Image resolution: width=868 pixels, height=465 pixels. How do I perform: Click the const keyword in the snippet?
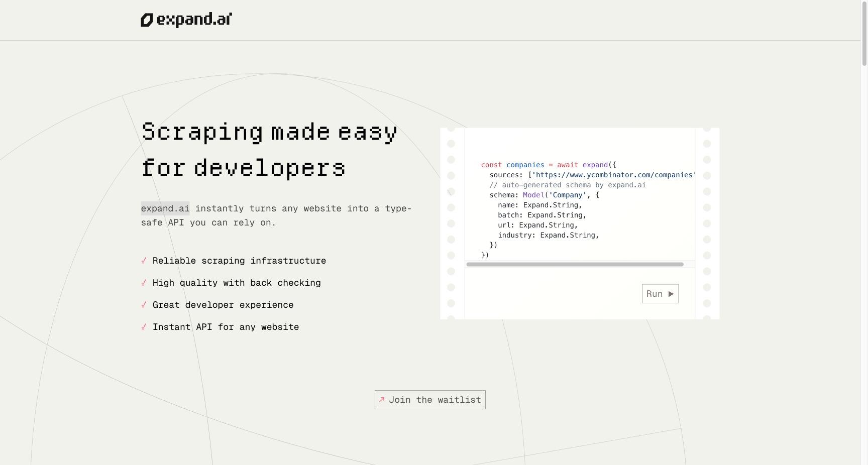[491, 165]
